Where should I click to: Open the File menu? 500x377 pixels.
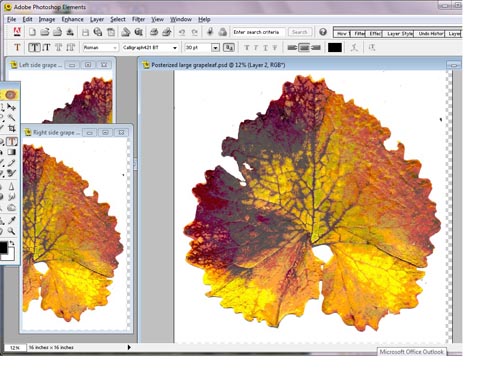(11, 19)
